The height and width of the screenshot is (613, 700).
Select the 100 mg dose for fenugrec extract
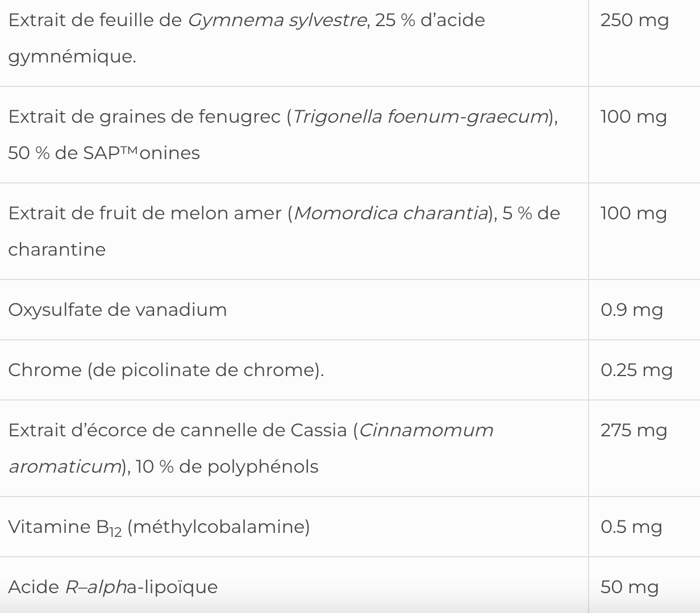633,117
